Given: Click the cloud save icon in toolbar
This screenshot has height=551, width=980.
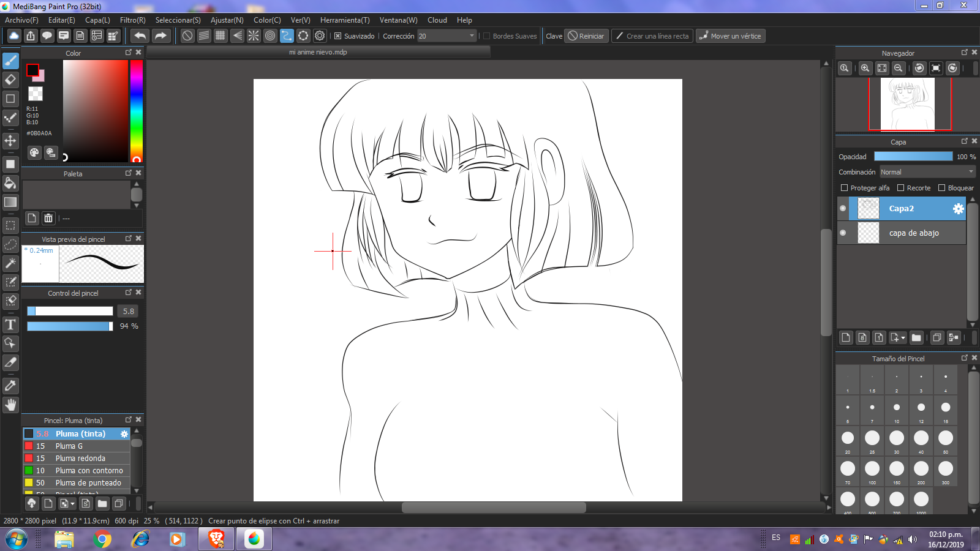Looking at the screenshot, I should click(x=14, y=36).
